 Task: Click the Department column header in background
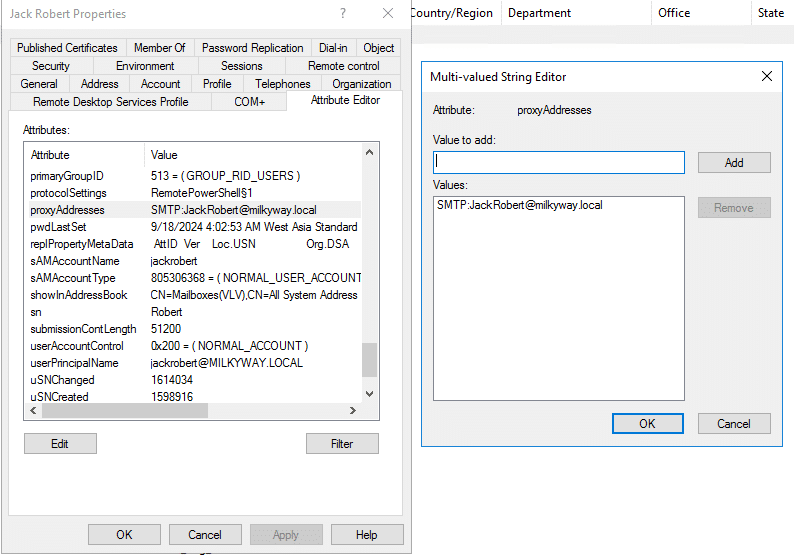[x=576, y=13]
